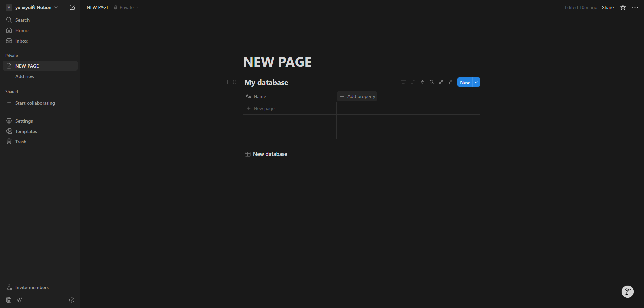This screenshot has width=644, height=308.
Task: Open the page options three-dot menu
Action: (635, 7)
